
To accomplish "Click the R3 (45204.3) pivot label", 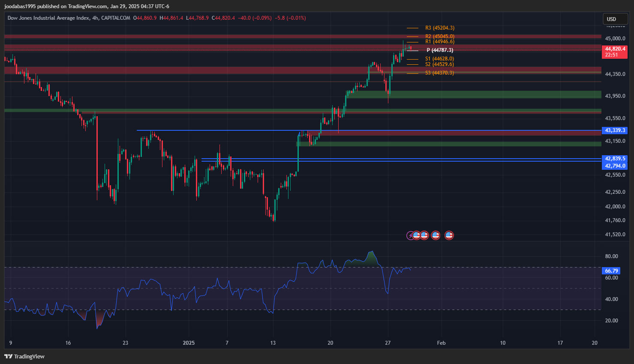I will (440, 28).
